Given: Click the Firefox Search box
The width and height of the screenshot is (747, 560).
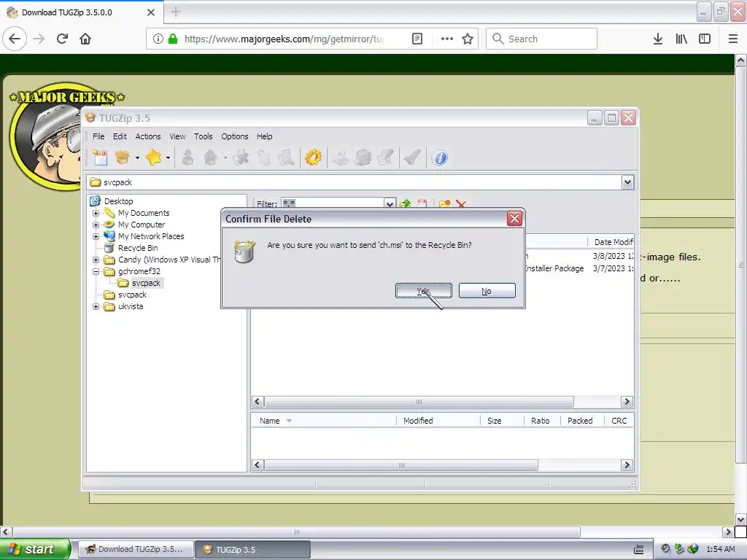Looking at the screenshot, I should [542, 39].
